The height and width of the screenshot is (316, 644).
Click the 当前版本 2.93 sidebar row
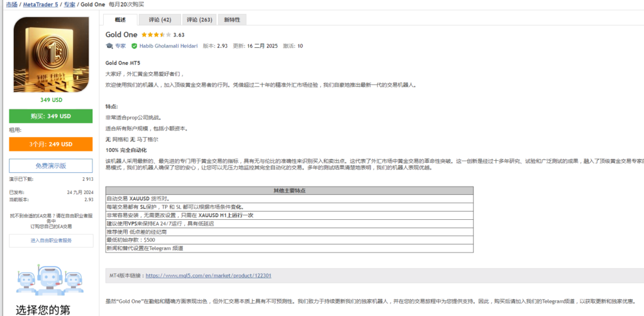tap(51, 199)
